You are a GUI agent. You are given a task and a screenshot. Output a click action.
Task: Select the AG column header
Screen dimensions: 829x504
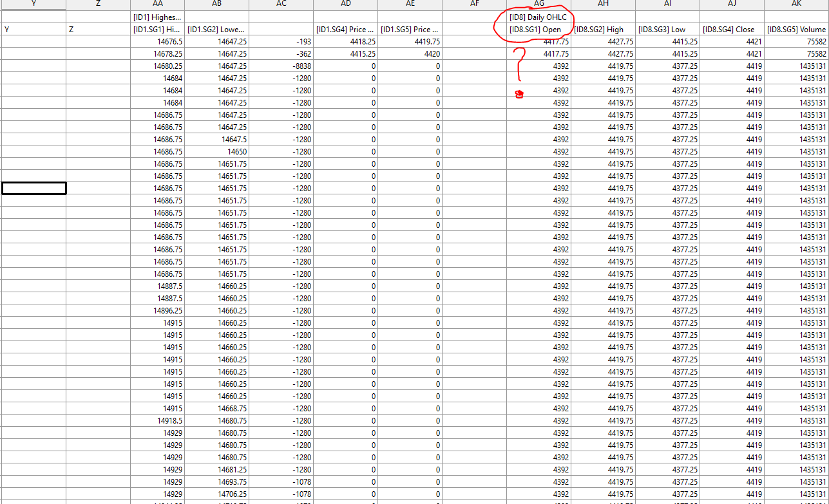pyautogui.click(x=538, y=5)
